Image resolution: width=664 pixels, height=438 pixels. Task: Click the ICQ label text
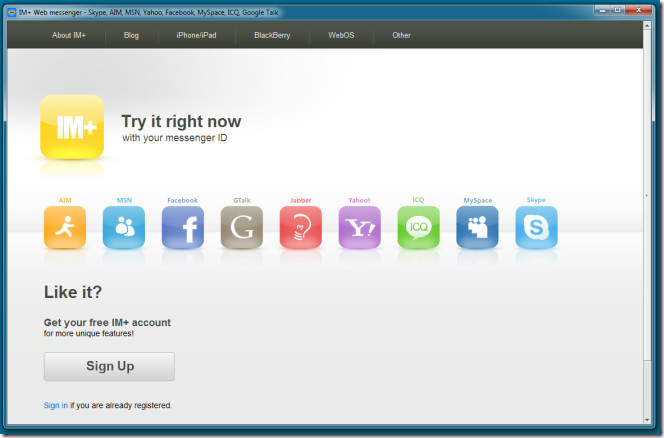(x=418, y=200)
